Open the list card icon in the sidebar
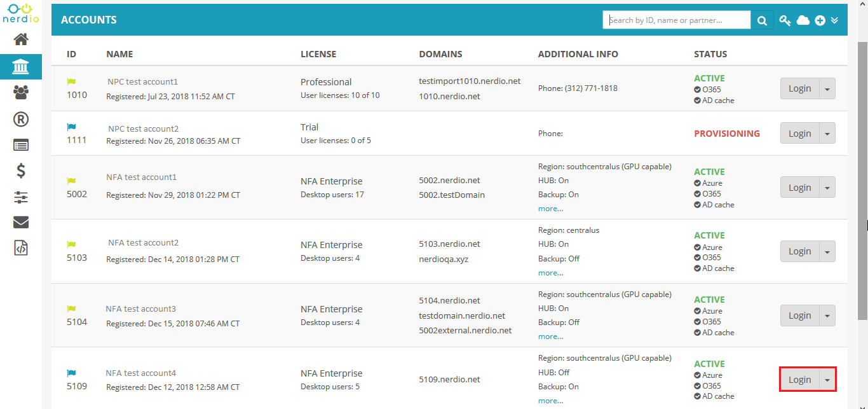The image size is (868, 409). [21, 145]
